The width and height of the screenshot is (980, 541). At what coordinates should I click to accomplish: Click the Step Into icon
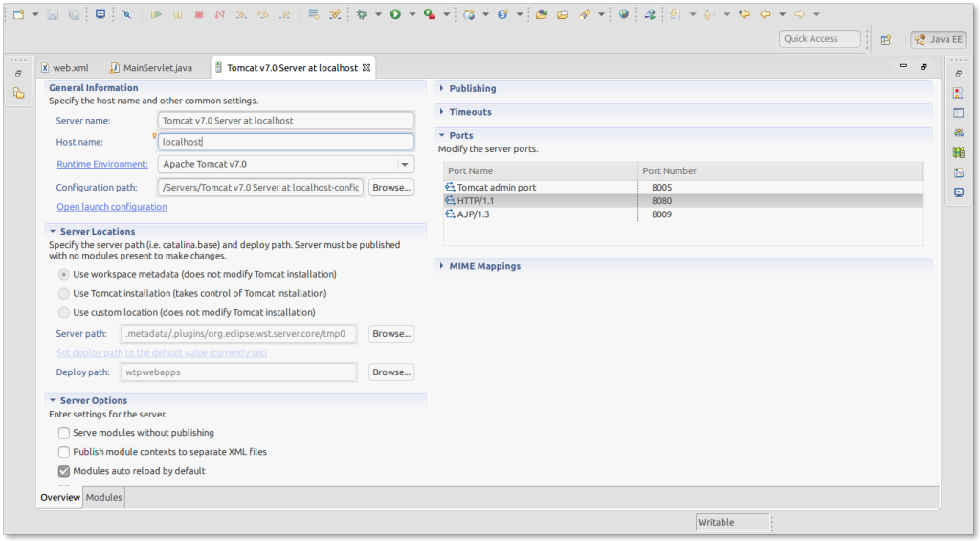click(x=241, y=14)
